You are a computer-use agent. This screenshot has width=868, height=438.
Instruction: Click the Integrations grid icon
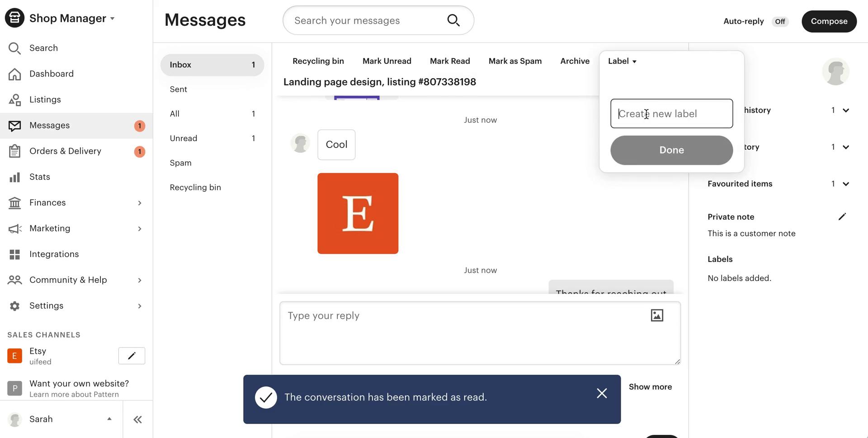14,254
